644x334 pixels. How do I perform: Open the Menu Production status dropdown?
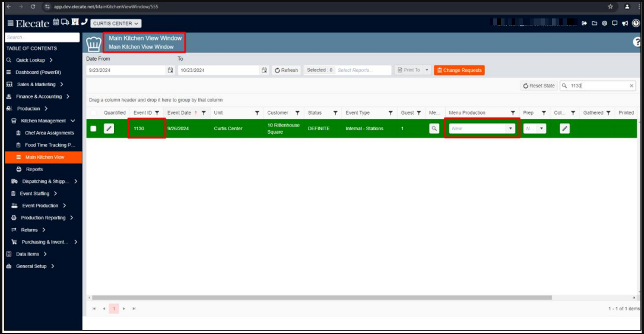(510, 128)
